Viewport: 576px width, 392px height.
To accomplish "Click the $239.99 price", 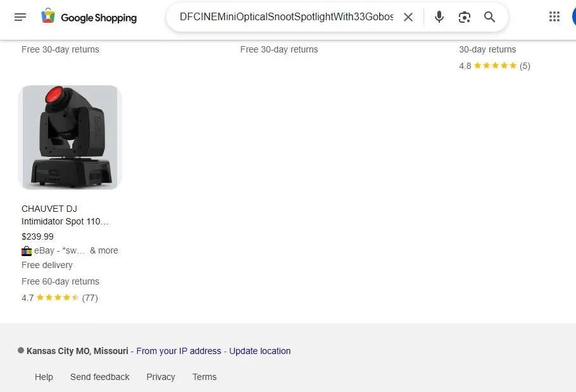I will (x=37, y=236).
